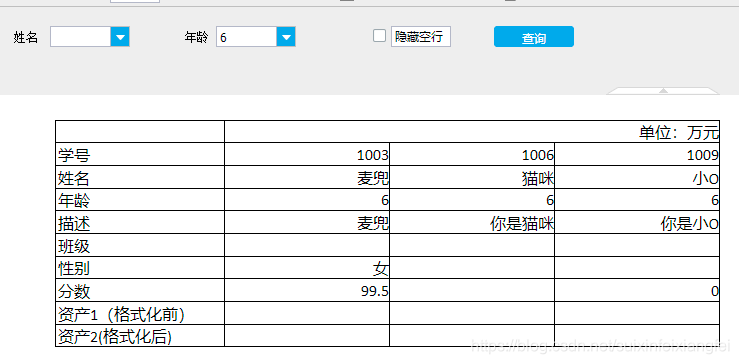The image size is (739, 364).
Task: Select the name cell 小O
Action: point(637,177)
